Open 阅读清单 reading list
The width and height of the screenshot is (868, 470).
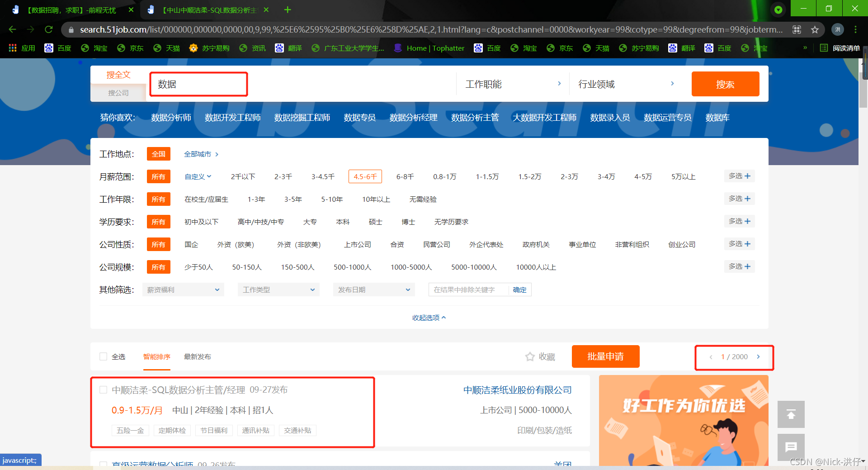click(x=840, y=48)
